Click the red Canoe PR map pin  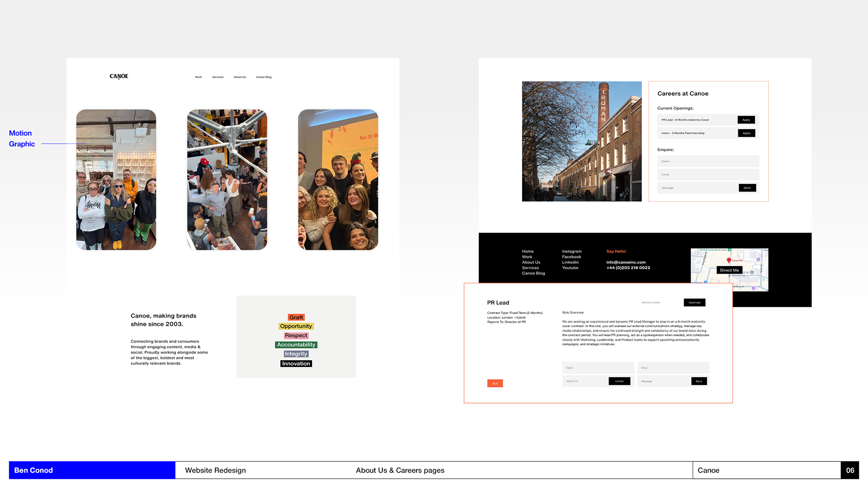pyautogui.click(x=729, y=260)
